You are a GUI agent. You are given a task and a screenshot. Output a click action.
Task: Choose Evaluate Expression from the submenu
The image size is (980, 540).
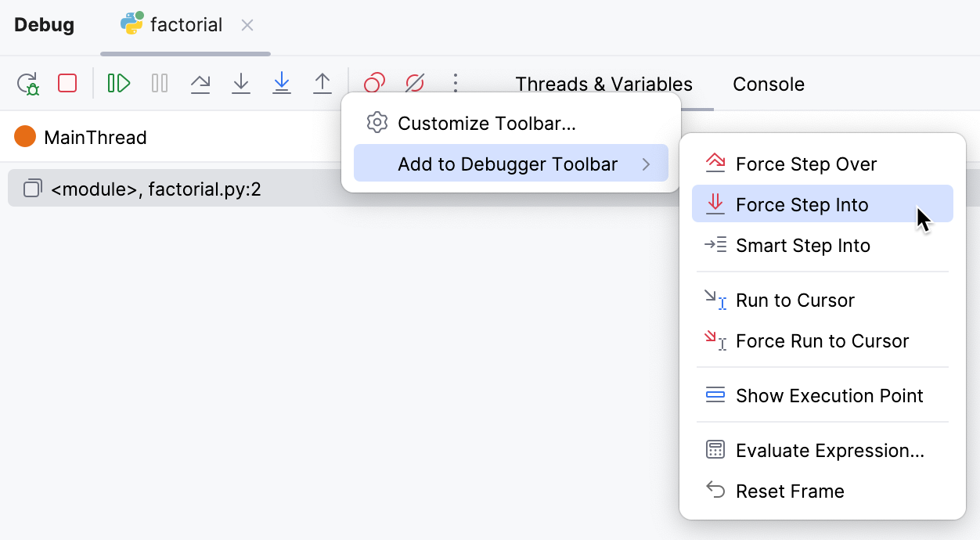click(830, 450)
